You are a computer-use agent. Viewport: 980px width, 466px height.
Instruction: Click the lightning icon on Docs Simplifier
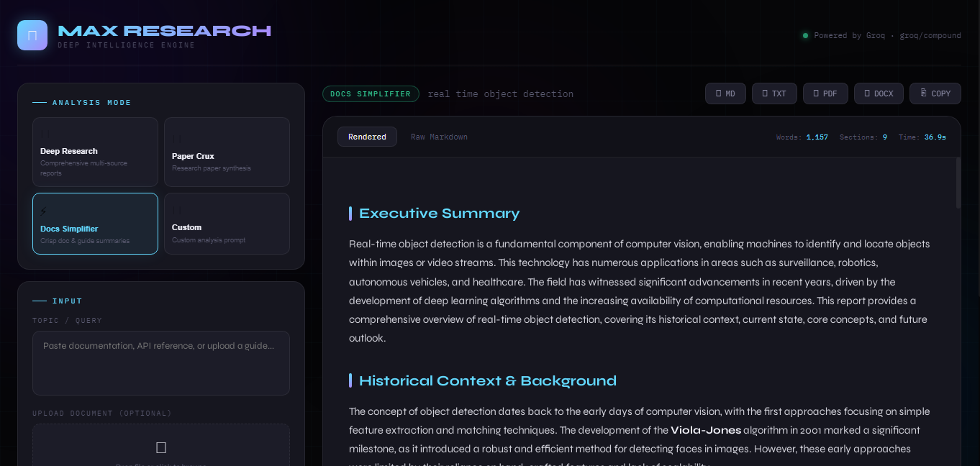click(x=43, y=211)
